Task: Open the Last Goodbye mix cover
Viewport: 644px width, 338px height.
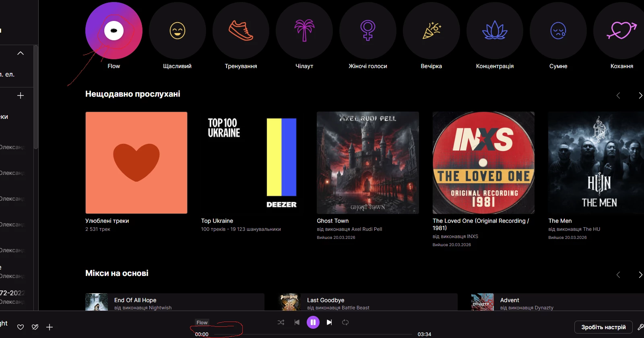Action: [x=290, y=302]
